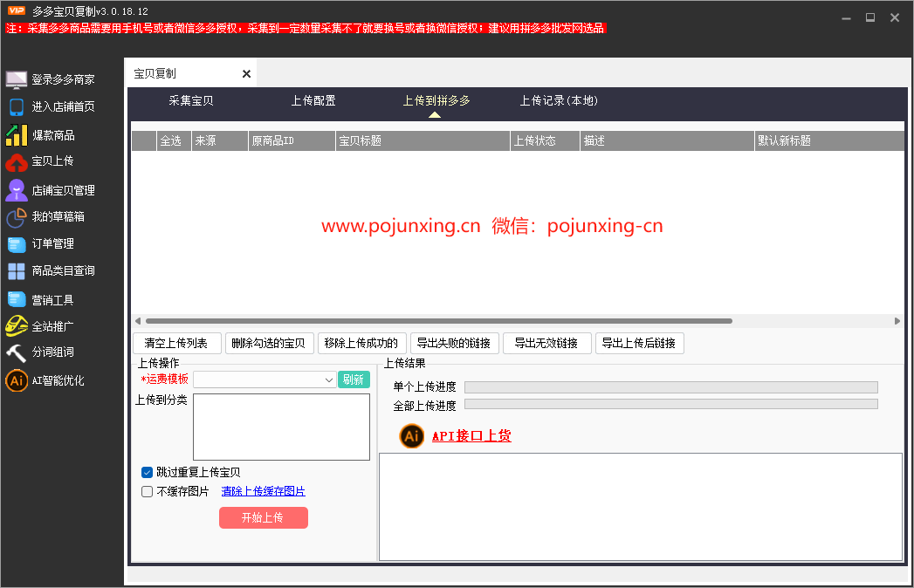Image resolution: width=914 pixels, height=588 pixels.
Task: Click the orange Ai icon beside API接口上货
Action: pyautogui.click(x=411, y=436)
